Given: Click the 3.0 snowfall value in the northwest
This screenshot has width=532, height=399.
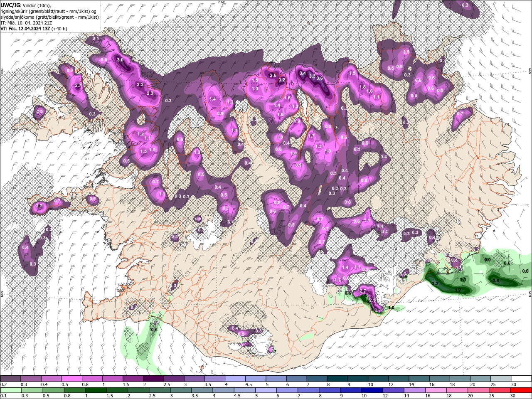Looking at the screenshot, I should pos(120,60).
